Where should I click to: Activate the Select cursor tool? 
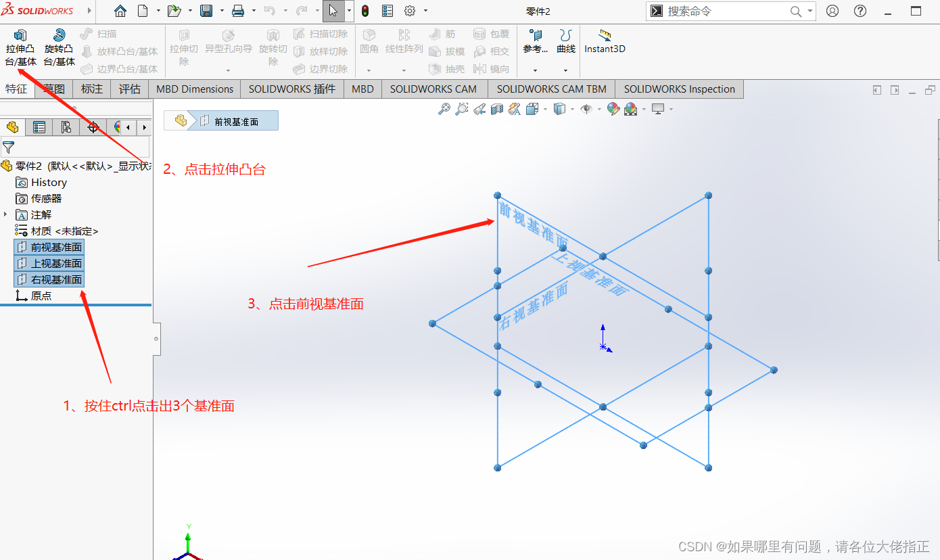(333, 11)
